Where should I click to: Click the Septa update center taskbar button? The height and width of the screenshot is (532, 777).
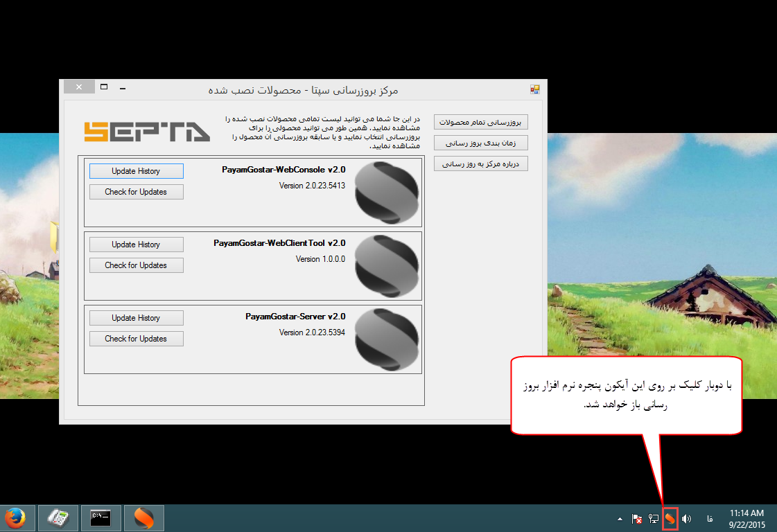coord(143,518)
